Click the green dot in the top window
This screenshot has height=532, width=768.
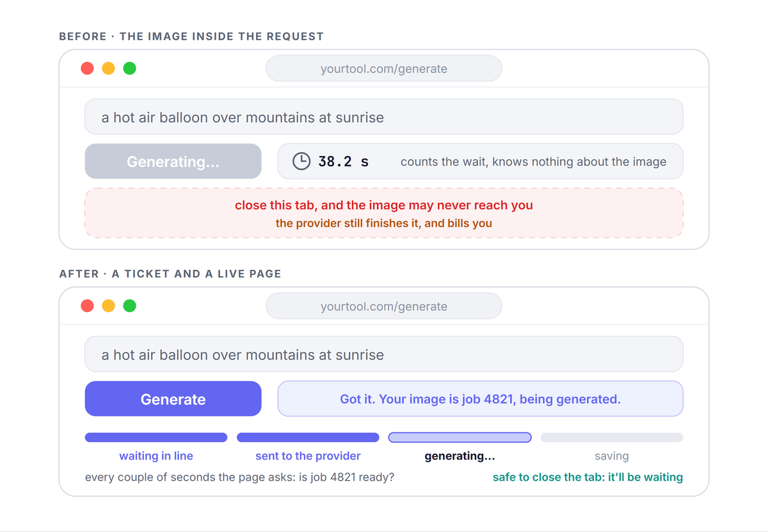(x=129, y=68)
